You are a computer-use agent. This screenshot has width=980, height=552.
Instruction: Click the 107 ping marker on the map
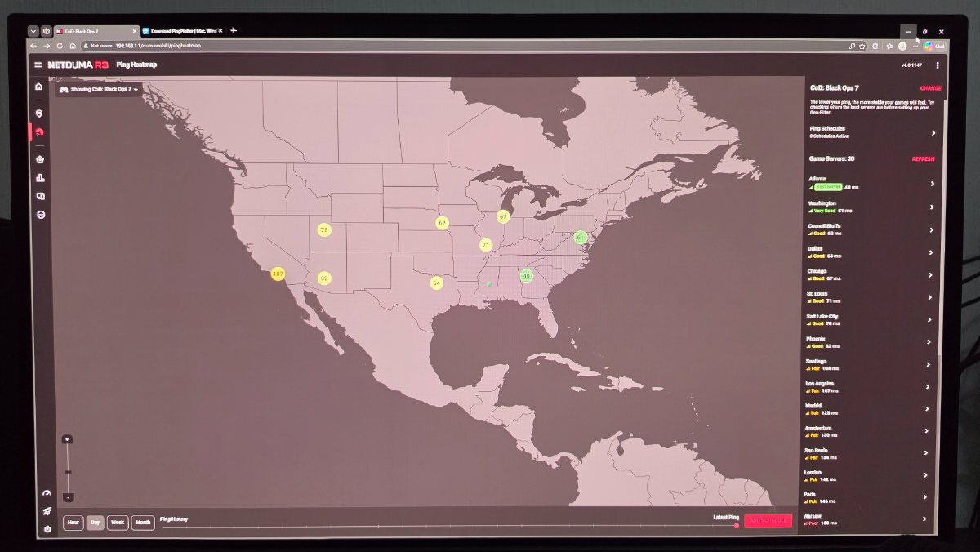coord(278,274)
